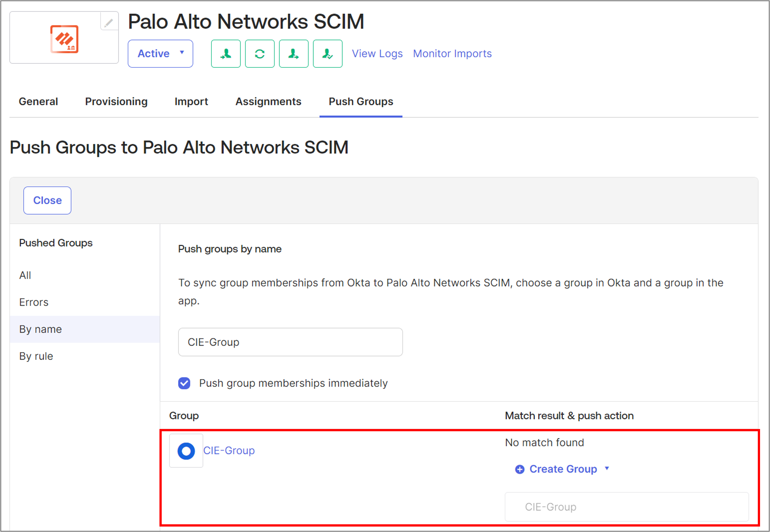Select the Push Groups tab

coord(361,101)
